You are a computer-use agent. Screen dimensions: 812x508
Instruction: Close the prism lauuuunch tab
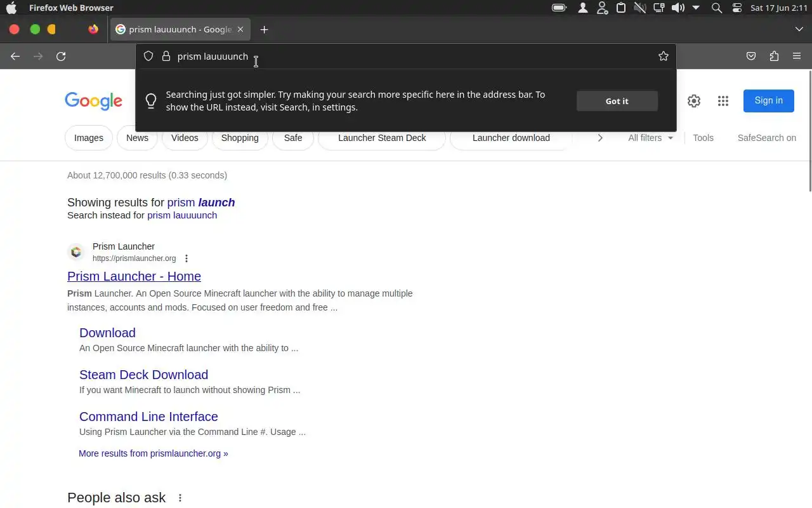click(x=240, y=29)
